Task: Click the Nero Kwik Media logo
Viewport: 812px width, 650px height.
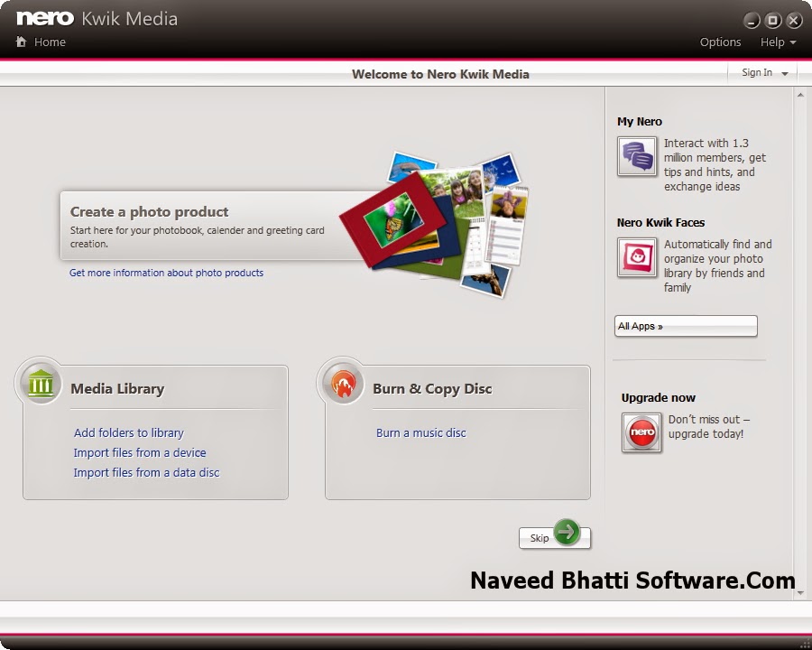Action: [97, 19]
